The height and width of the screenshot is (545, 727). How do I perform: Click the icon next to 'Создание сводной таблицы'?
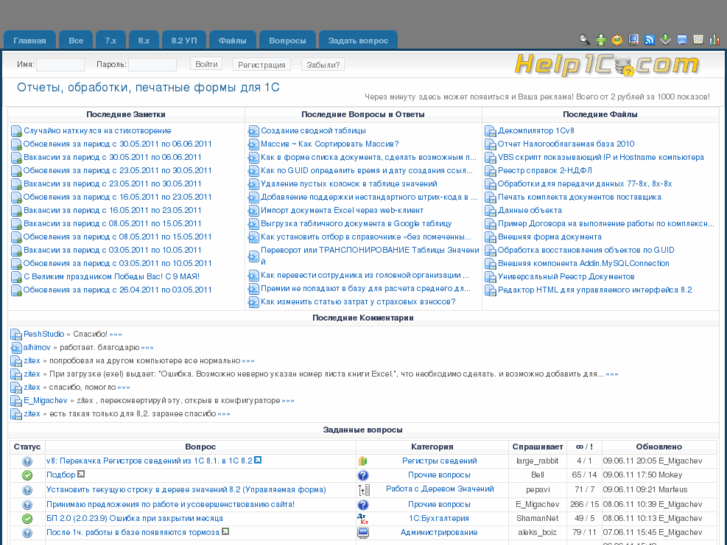coord(253,131)
